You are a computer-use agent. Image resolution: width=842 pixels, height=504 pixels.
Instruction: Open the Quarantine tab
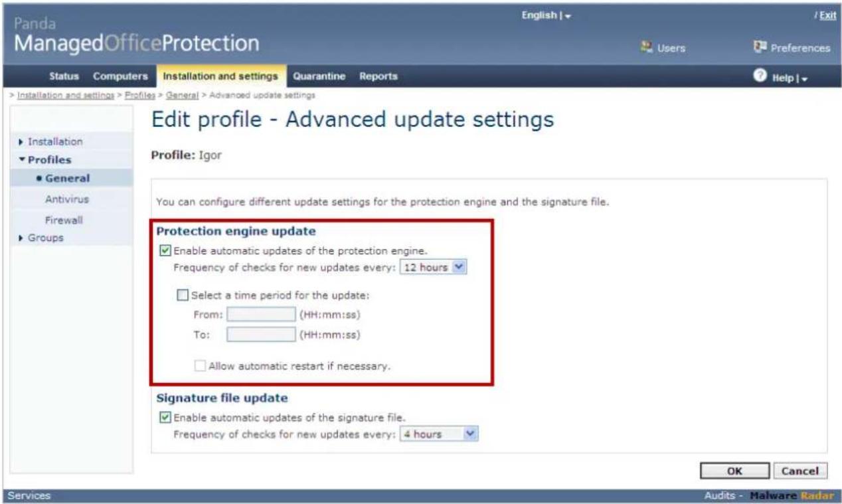point(319,76)
